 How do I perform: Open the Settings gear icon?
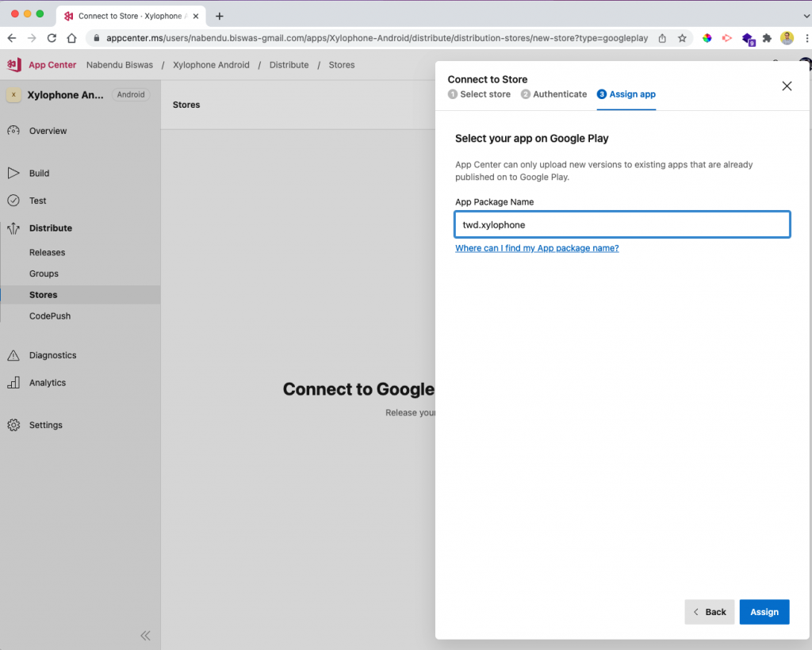(x=13, y=425)
